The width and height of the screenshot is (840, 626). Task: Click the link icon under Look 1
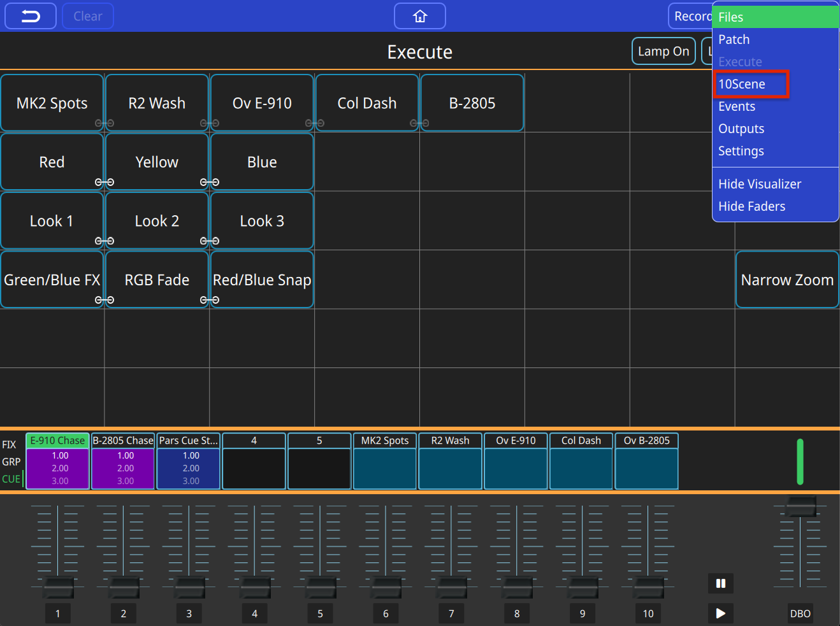click(x=104, y=241)
